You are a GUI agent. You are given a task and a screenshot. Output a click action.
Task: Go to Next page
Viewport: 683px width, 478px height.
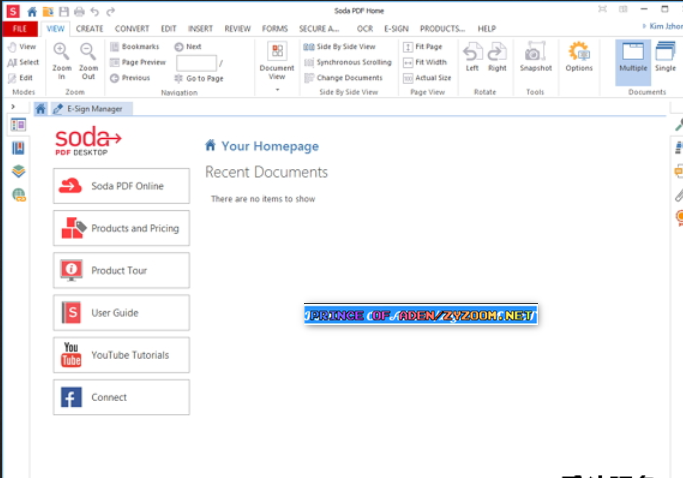(188, 47)
